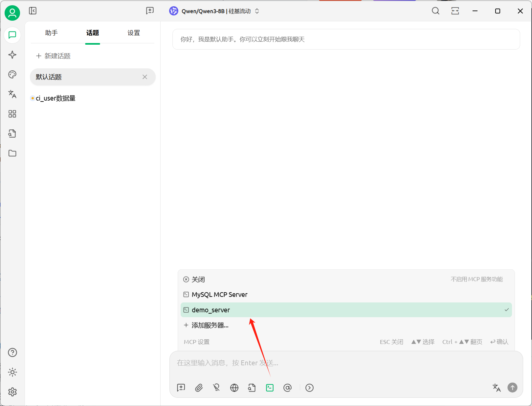
Task: Switch to the 设置 tab
Action: [134, 33]
